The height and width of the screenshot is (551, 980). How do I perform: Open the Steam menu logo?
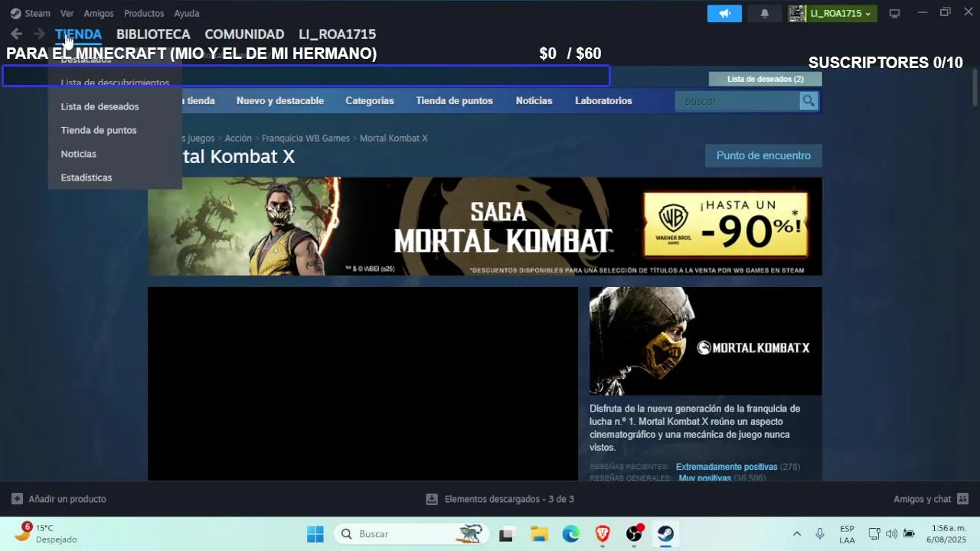coord(15,13)
